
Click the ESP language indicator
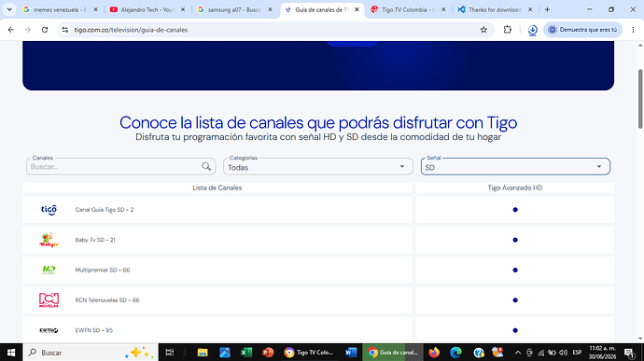click(x=577, y=353)
